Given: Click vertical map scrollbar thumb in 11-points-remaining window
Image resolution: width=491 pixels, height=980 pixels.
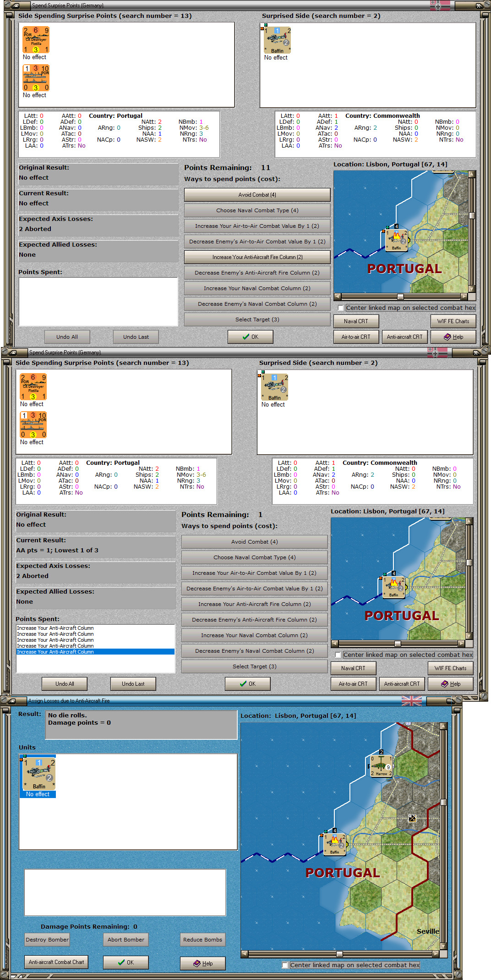Looking at the screenshot, I should click(x=472, y=215).
